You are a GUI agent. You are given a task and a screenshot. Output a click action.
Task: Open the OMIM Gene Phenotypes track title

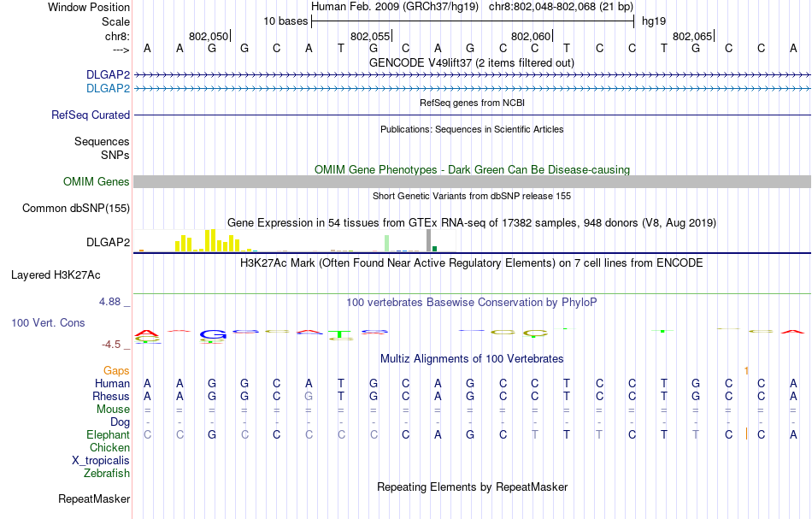(x=472, y=170)
